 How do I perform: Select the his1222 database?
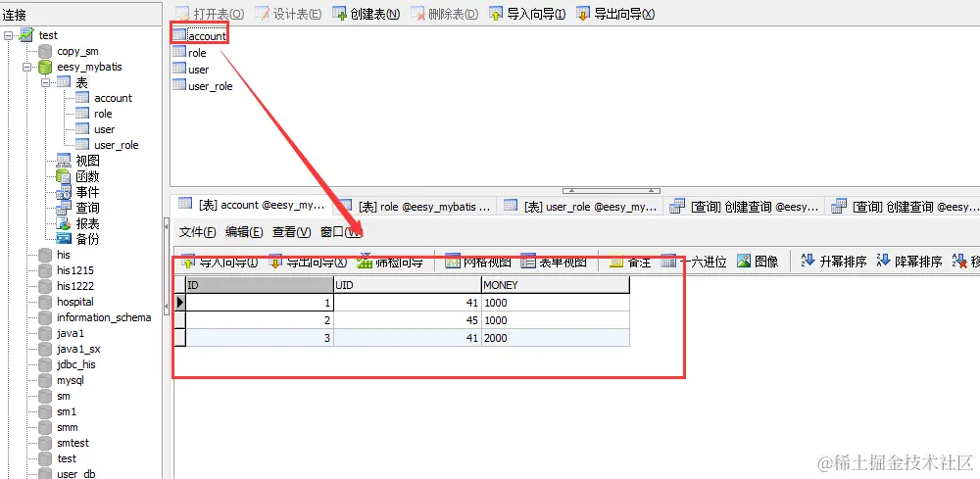tap(67, 286)
